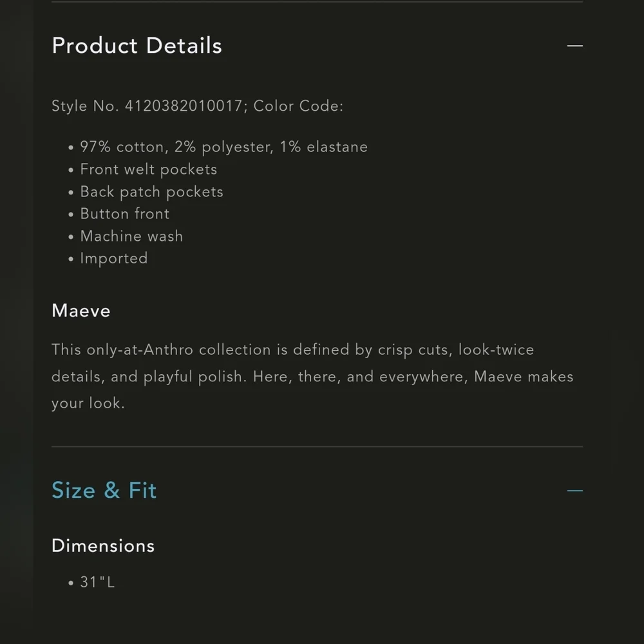Click the Back patch pockets bullet

tap(151, 192)
